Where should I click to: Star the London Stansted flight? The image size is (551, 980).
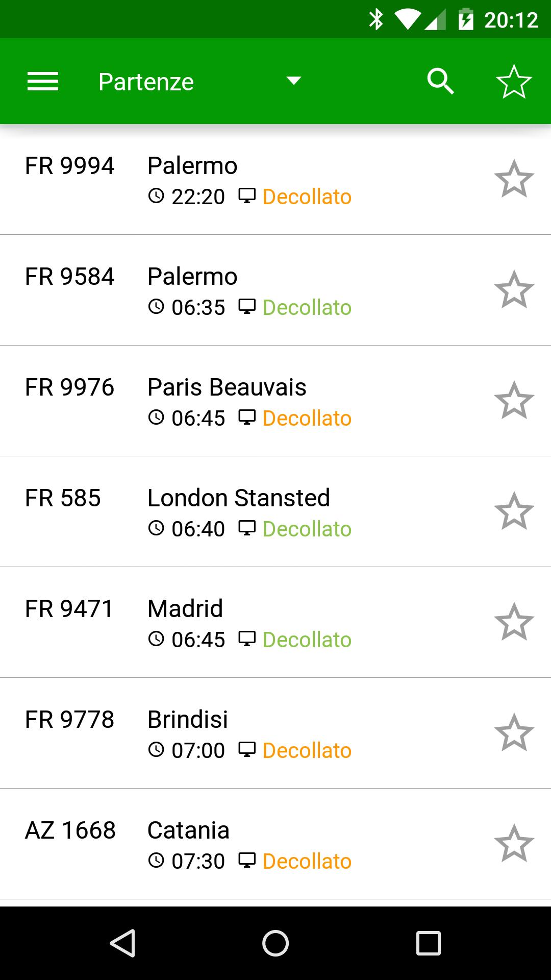514,511
